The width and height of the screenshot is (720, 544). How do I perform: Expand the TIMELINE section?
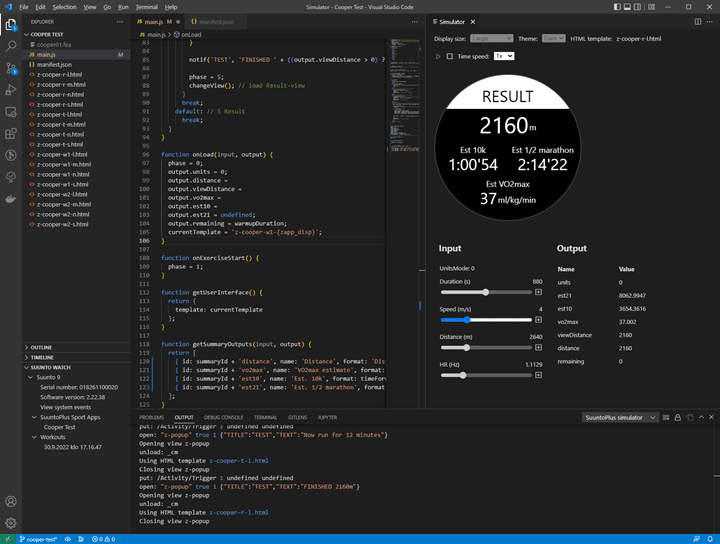pyautogui.click(x=42, y=358)
